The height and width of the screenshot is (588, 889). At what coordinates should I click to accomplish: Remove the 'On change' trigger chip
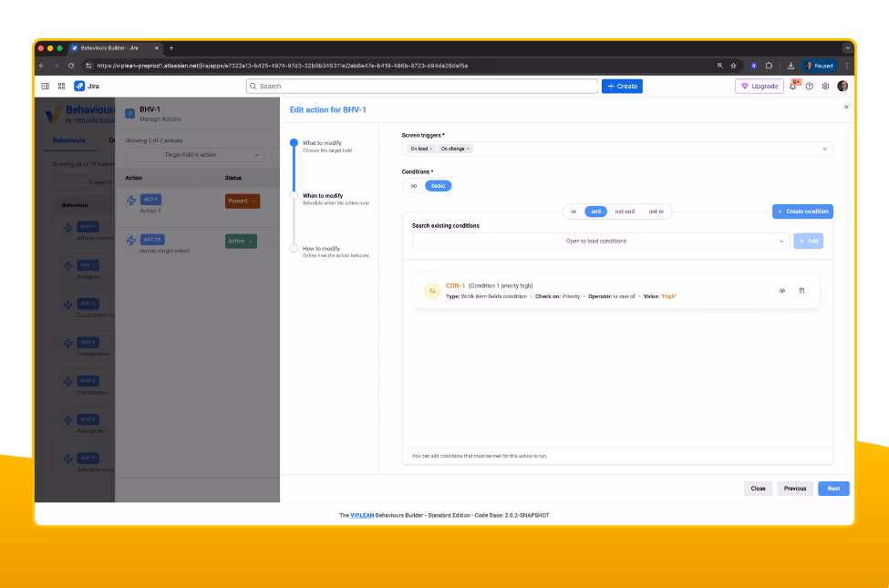468,150
